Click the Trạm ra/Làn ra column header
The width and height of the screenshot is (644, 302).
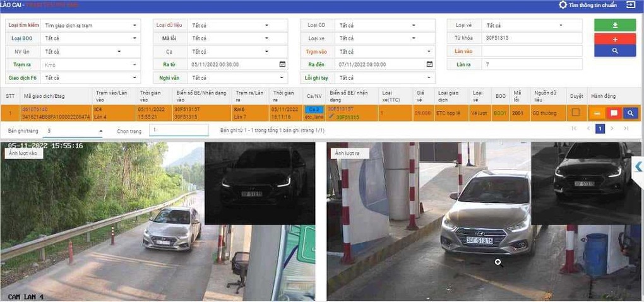250,96
